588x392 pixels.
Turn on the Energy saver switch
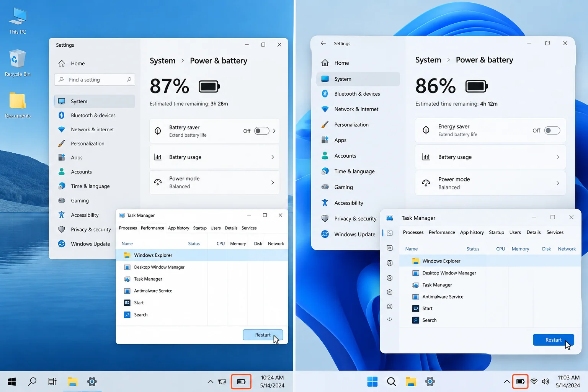(x=552, y=131)
